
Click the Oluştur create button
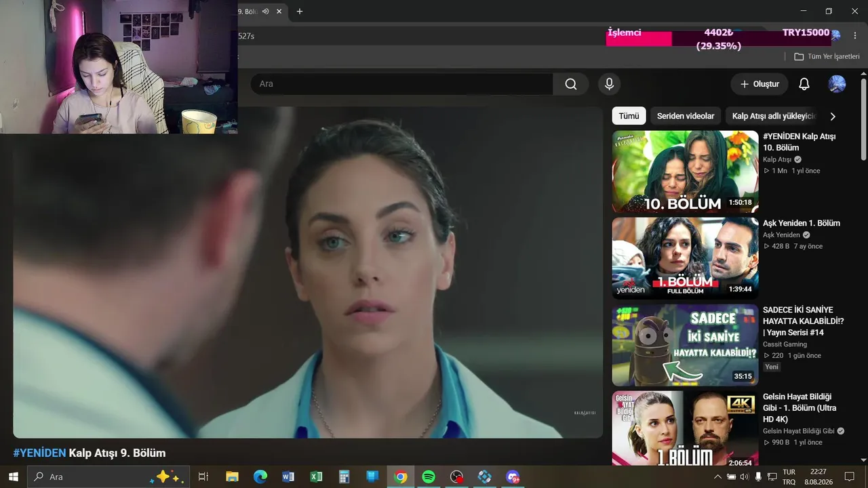click(759, 84)
